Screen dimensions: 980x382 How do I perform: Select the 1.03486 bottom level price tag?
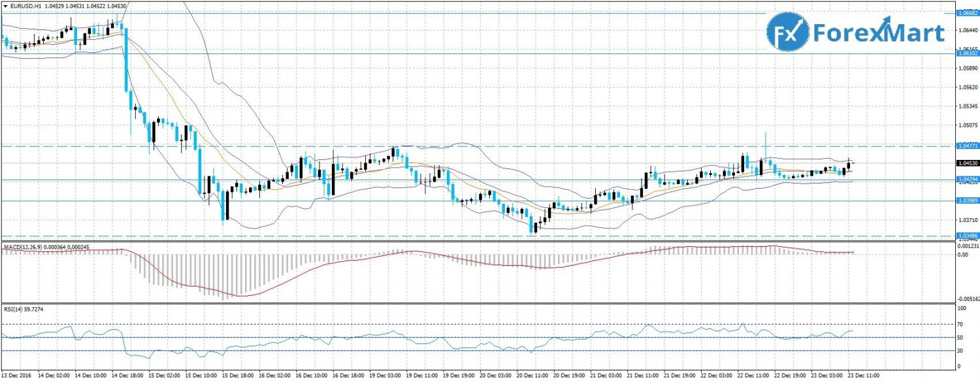[967, 235]
